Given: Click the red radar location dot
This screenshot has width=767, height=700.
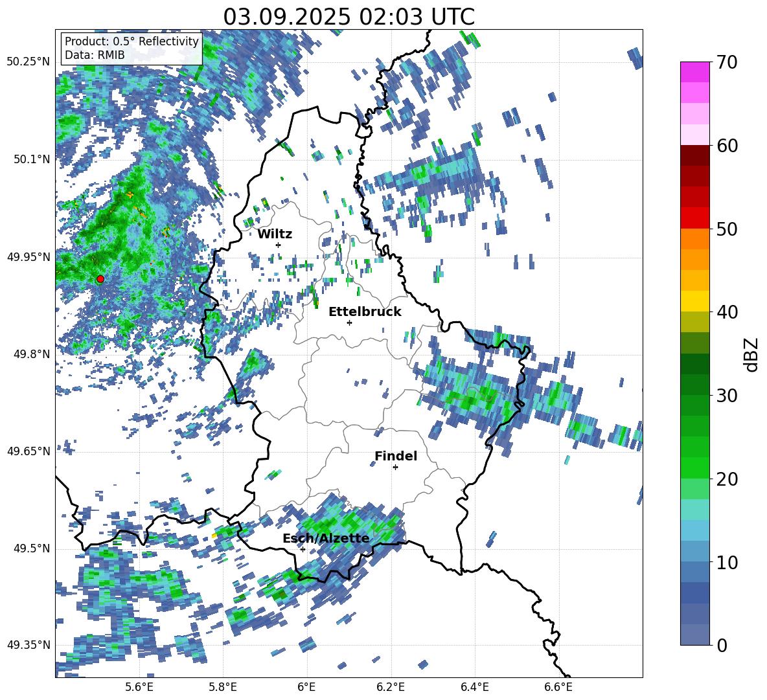Looking at the screenshot, I should click(x=100, y=279).
